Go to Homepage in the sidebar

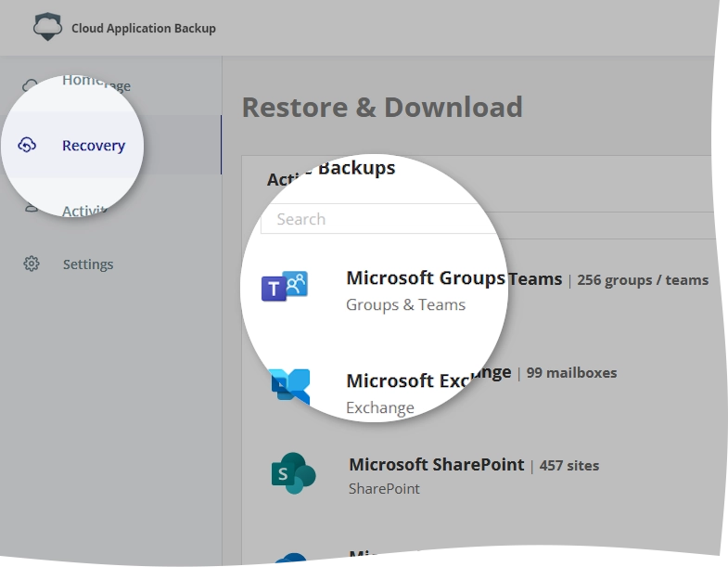click(96, 83)
